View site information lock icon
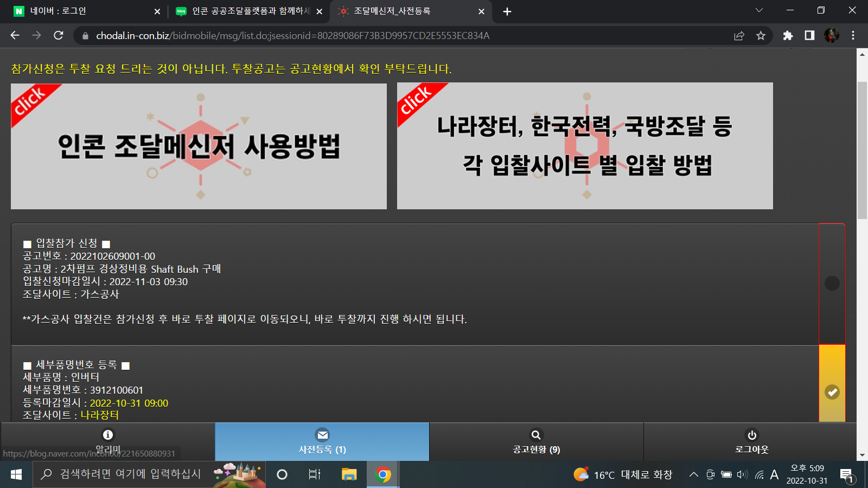Image resolution: width=868 pixels, height=488 pixels. pos(85,36)
